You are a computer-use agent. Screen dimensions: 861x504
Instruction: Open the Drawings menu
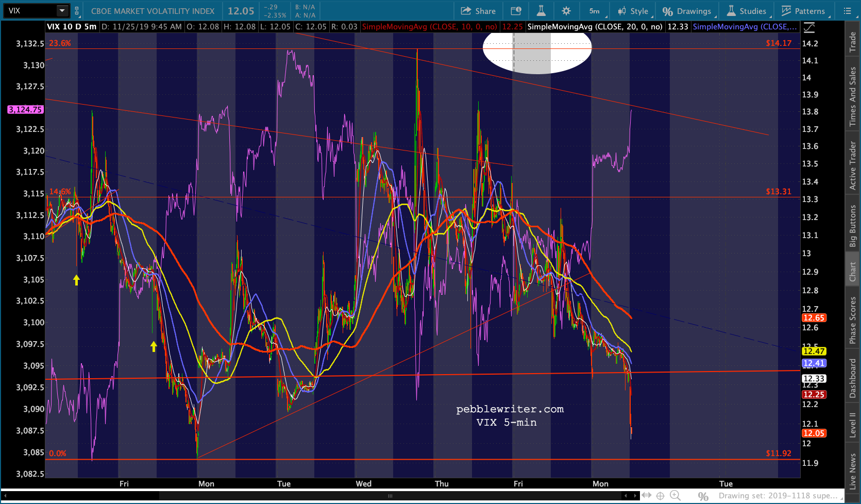[x=687, y=11]
